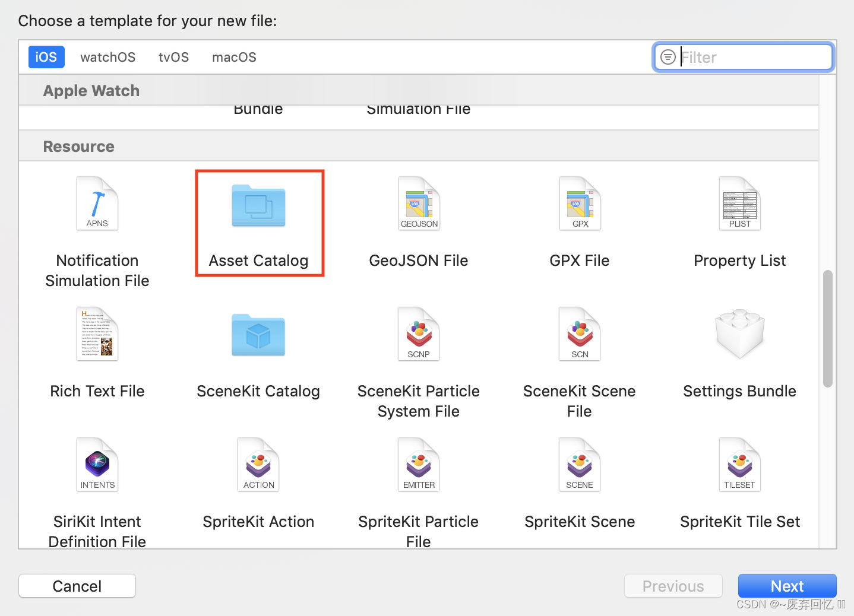The height and width of the screenshot is (616, 854).
Task: Click the "GeoJSON File" label
Action: [x=419, y=261]
